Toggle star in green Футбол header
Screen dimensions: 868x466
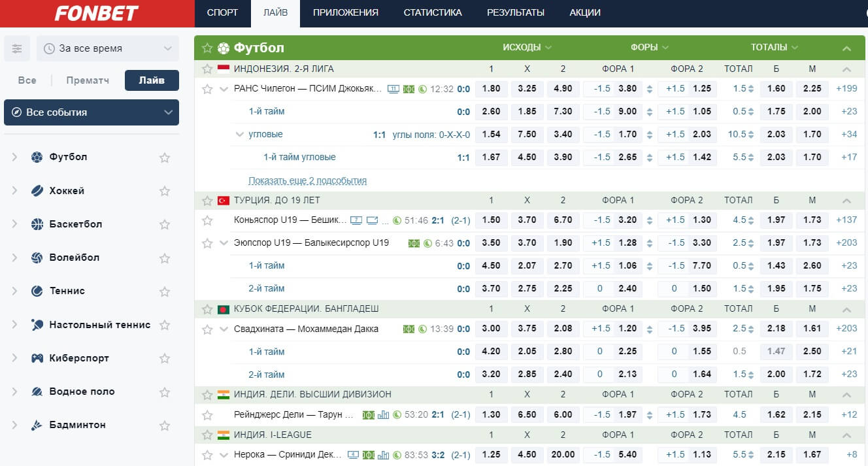point(207,48)
